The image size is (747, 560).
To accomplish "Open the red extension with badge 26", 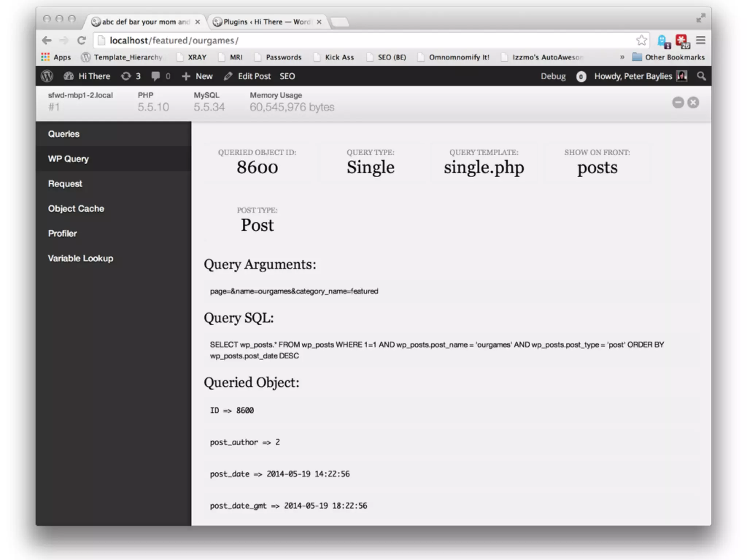I will pyautogui.click(x=682, y=41).
